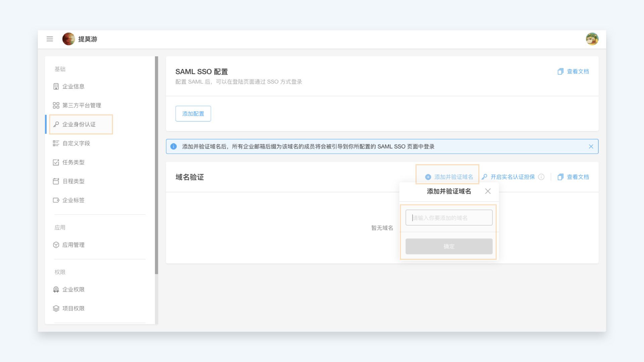644x362 pixels.
Task: Click the 项目权限 layers icon
Action: (56, 308)
